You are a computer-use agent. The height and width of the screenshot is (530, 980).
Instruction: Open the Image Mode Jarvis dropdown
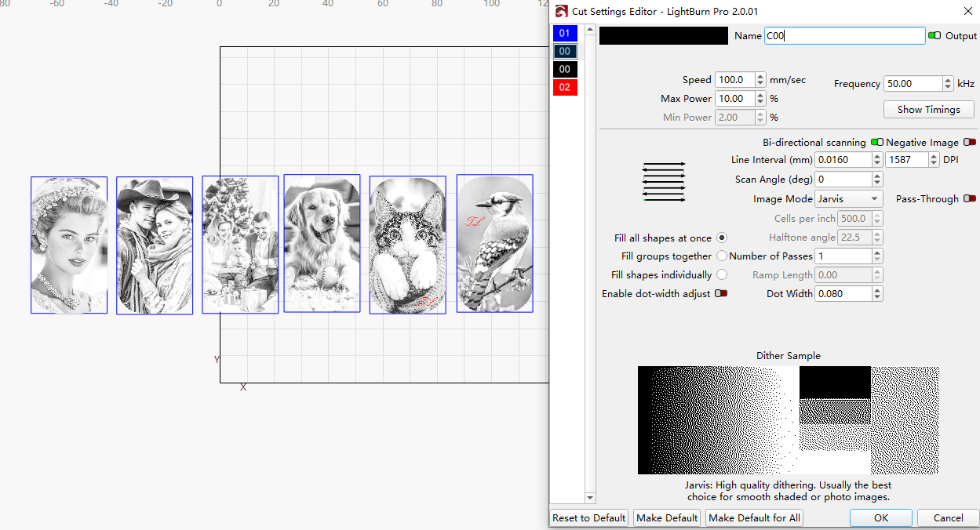tap(848, 199)
